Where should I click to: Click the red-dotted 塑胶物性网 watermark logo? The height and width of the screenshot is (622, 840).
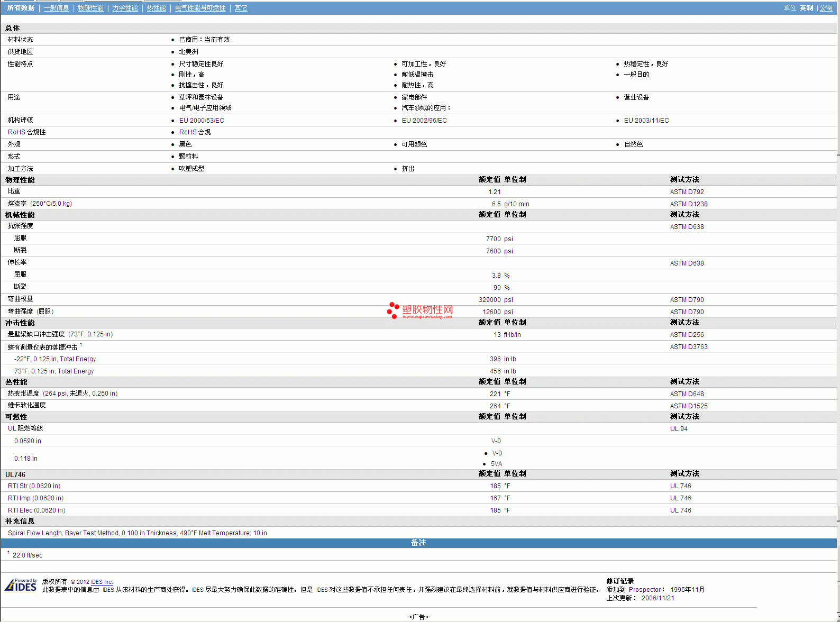pyautogui.click(x=420, y=310)
